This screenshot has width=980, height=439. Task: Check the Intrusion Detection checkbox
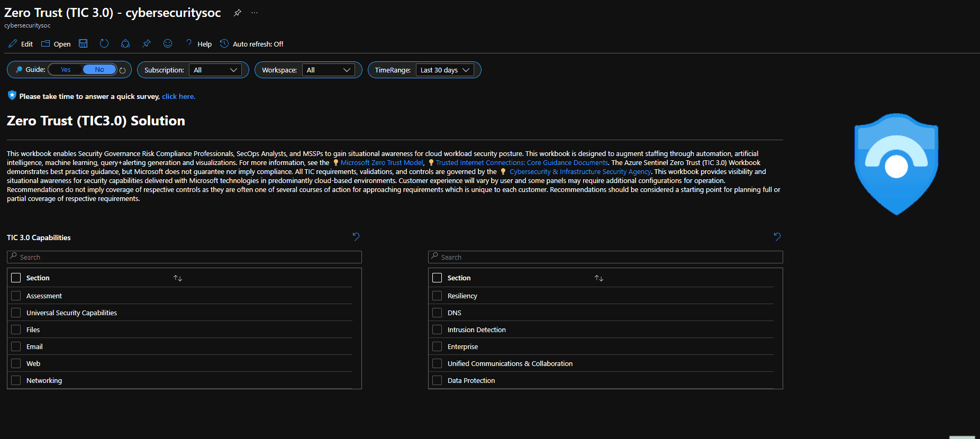click(x=437, y=330)
